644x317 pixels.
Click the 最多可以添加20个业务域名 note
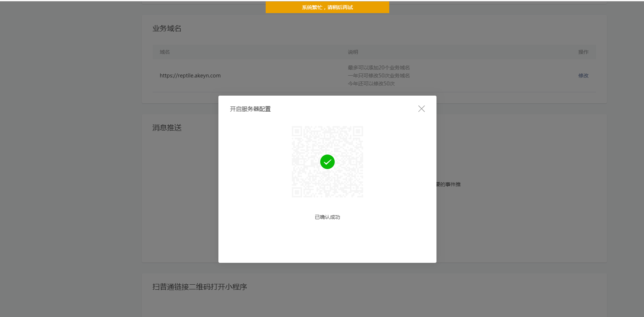coord(379,68)
